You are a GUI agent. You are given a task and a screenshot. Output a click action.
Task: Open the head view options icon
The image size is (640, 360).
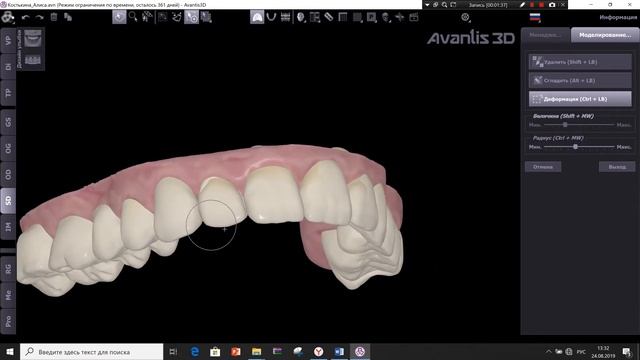[301, 17]
